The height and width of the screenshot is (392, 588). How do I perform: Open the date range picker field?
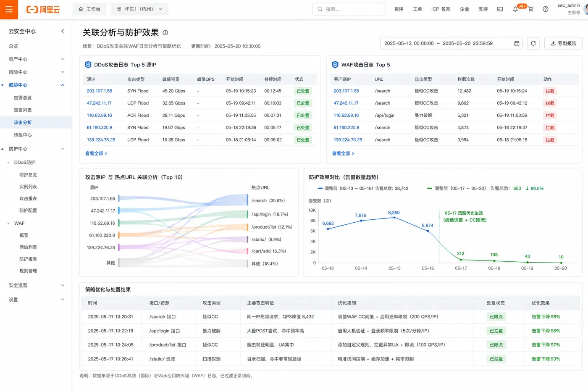click(451, 43)
